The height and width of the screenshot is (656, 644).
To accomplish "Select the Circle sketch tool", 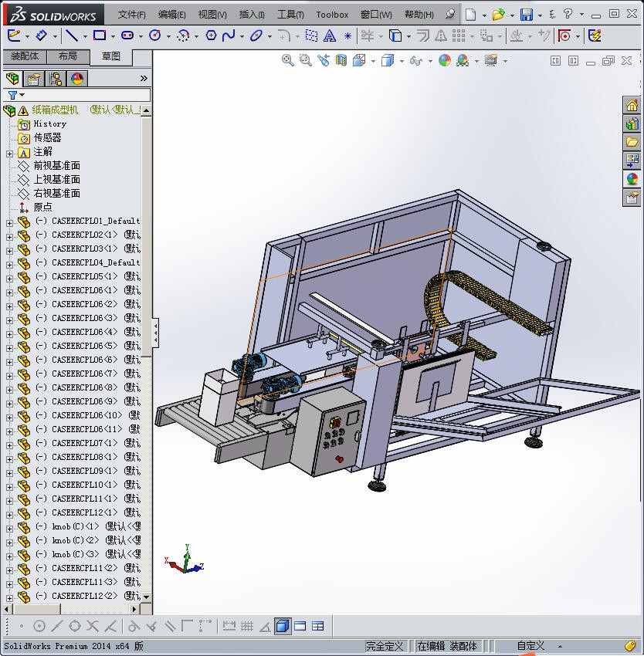I will 155,36.
